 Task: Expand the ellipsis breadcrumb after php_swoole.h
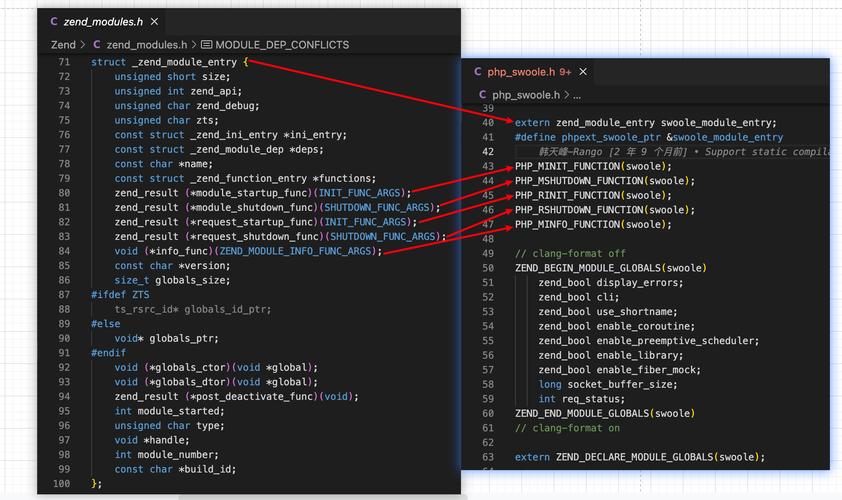(575, 95)
